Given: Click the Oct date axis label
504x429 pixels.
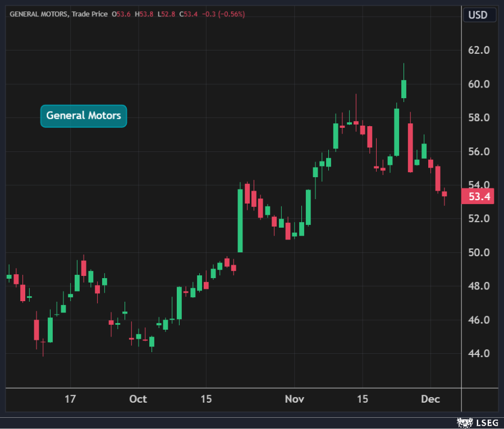Looking at the screenshot, I should click(x=138, y=399).
